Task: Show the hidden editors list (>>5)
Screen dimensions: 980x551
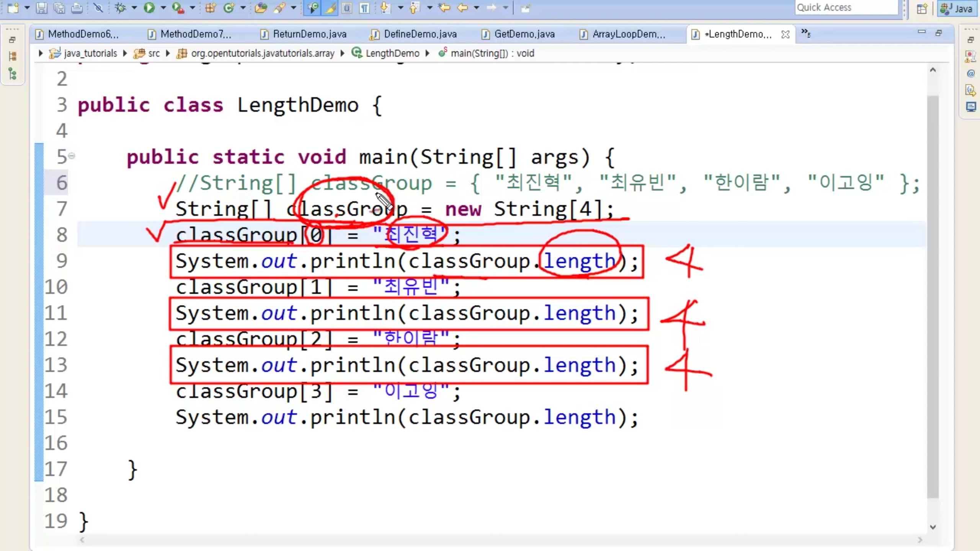Action: coord(806,33)
